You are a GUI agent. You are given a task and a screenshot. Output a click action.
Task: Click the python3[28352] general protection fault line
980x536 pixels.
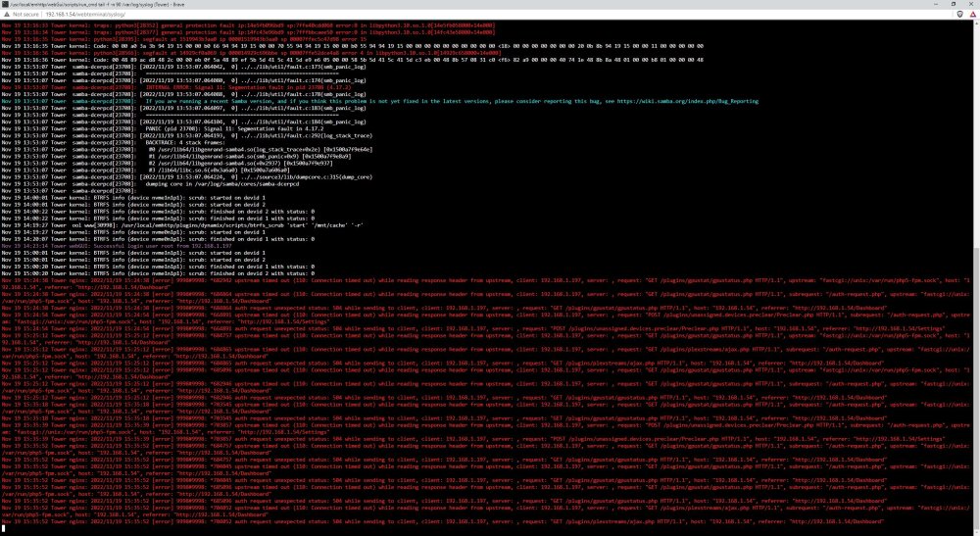[248, 25]
